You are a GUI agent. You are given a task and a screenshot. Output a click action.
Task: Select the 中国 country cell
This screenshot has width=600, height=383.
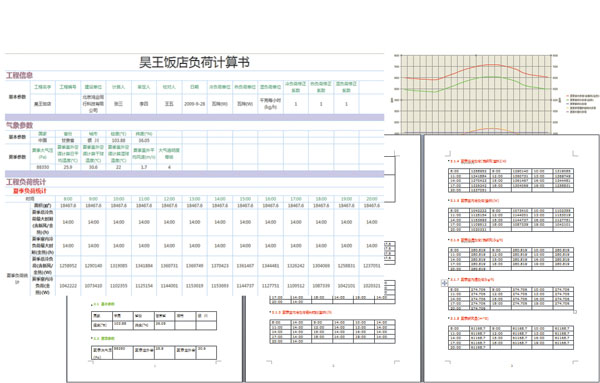pyautogui.click(x=42, y=140)
